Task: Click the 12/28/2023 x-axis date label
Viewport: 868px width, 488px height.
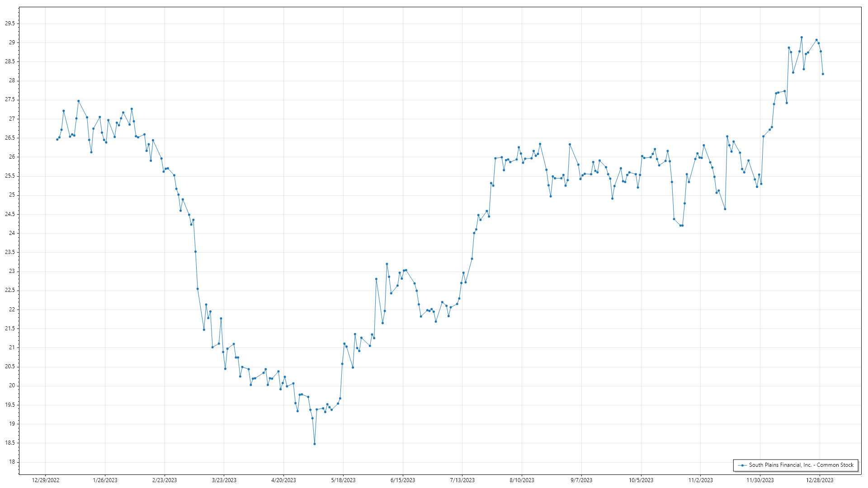Action: click(x=820, y=480)
